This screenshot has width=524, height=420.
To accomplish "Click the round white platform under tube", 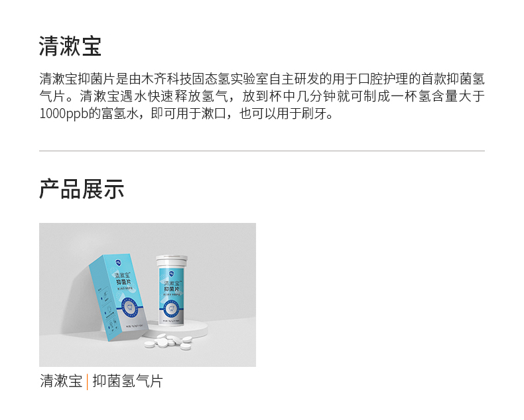I will [176, 328].
